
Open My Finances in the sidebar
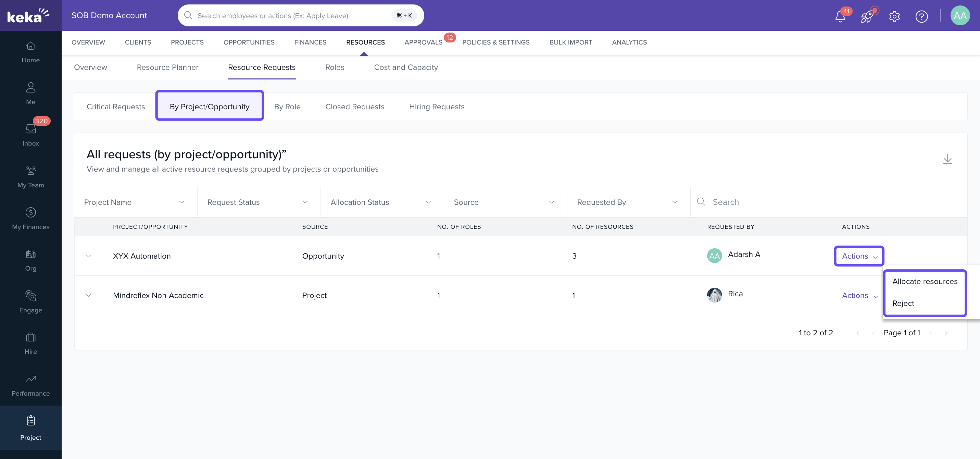click(x=30, y=218)
